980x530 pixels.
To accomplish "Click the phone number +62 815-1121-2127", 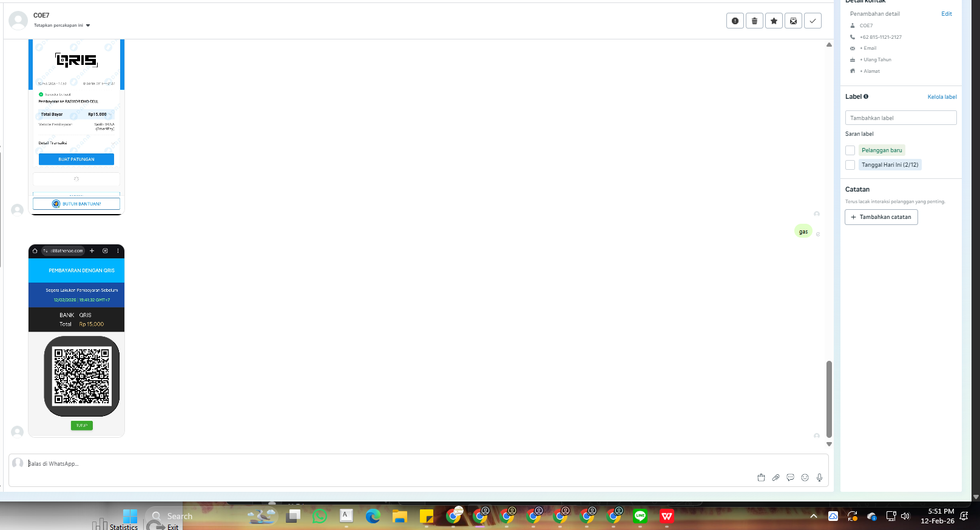I will [880, 37].
